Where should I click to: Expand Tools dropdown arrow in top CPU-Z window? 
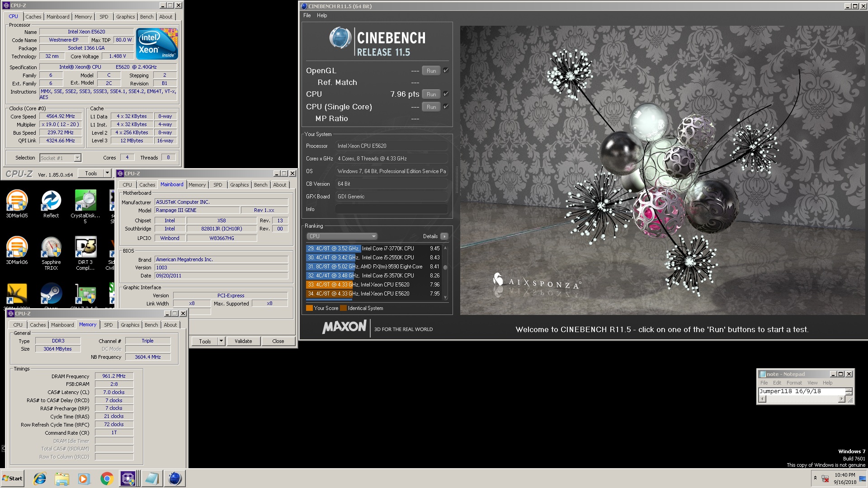tap(107, 173)
